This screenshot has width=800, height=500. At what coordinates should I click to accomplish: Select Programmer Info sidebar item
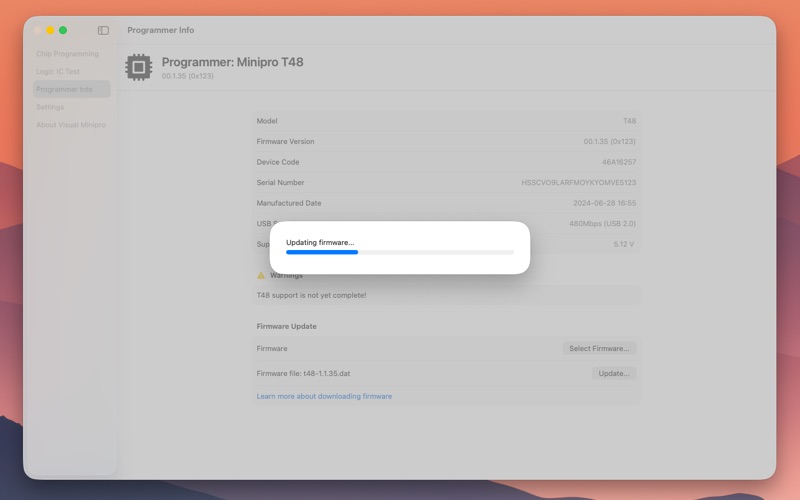pos(72,89)
